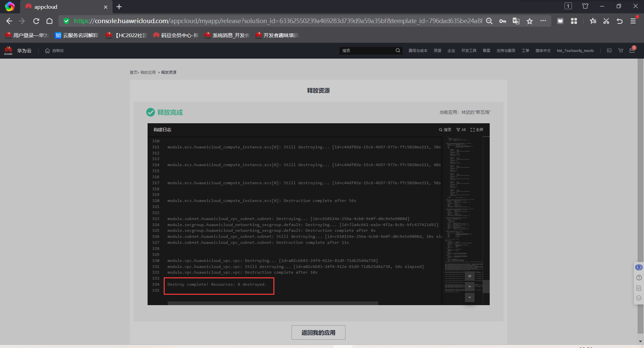Viewport: 644px width, 348px height.
Task: Select the appcloud browser tab
Action: (66, 7)
